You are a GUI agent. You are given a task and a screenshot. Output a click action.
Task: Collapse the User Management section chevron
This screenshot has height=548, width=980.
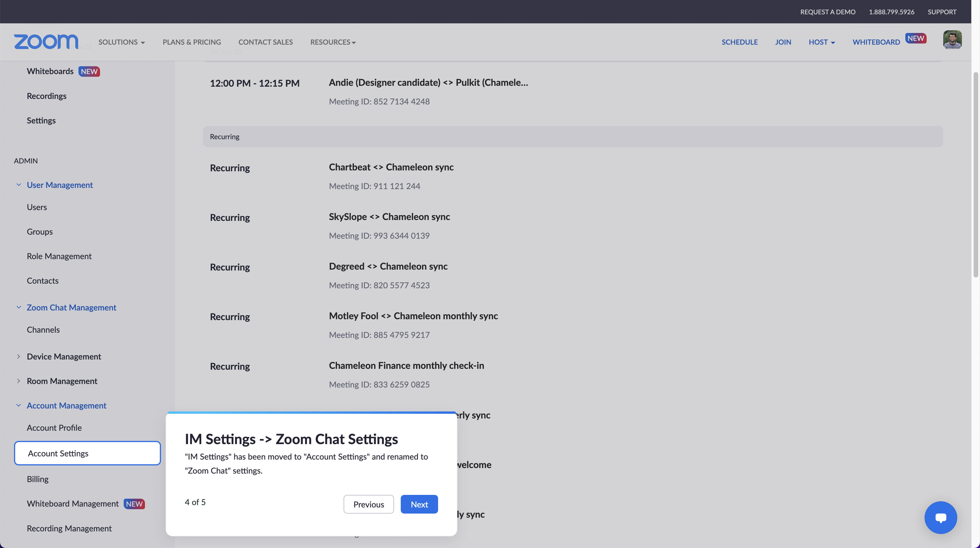[x=19, y=185]
